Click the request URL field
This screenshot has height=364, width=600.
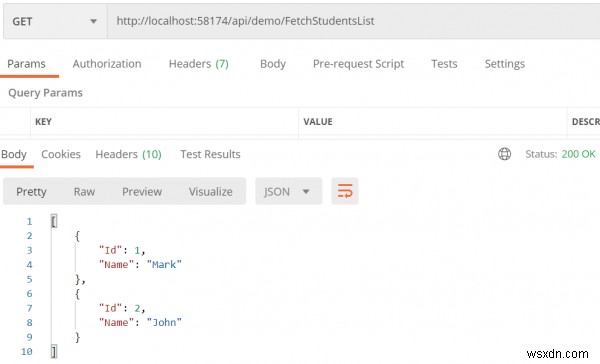tap(353, 21)
